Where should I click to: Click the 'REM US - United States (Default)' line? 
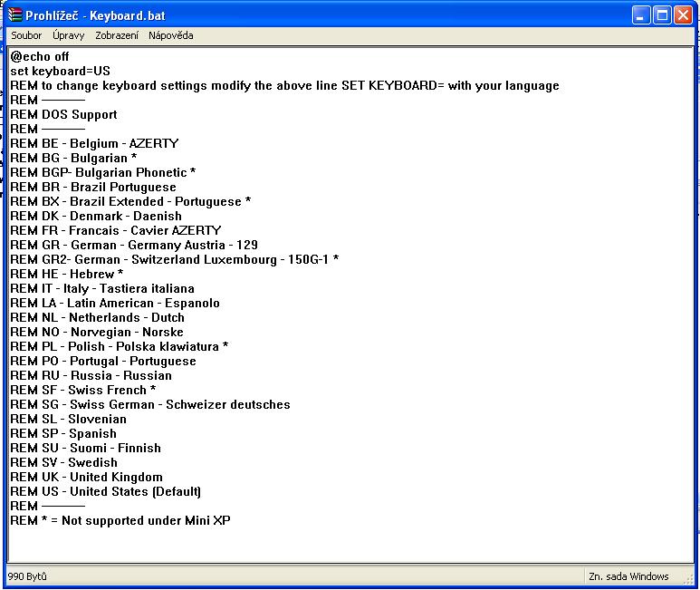(x=105, y=491)
